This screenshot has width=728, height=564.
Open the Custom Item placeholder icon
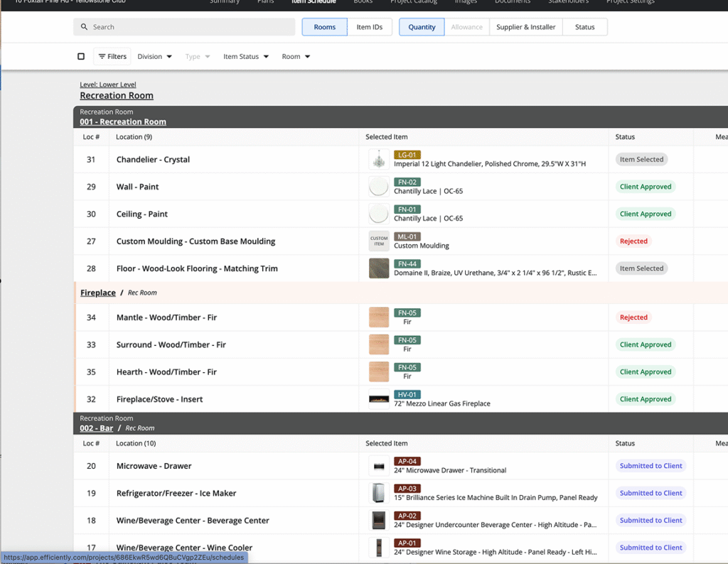[x=379, y=242]
